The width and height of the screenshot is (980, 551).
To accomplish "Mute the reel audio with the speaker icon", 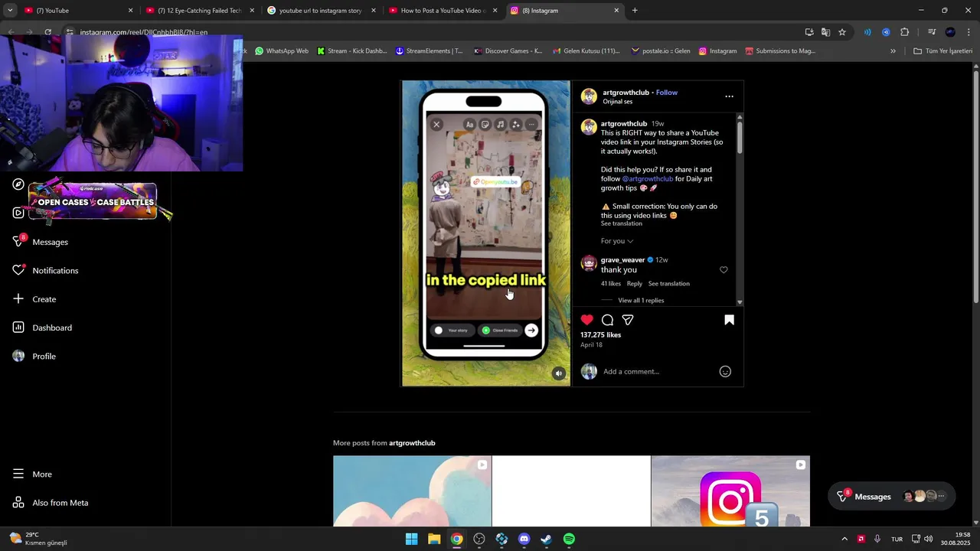I will point(559,373).
